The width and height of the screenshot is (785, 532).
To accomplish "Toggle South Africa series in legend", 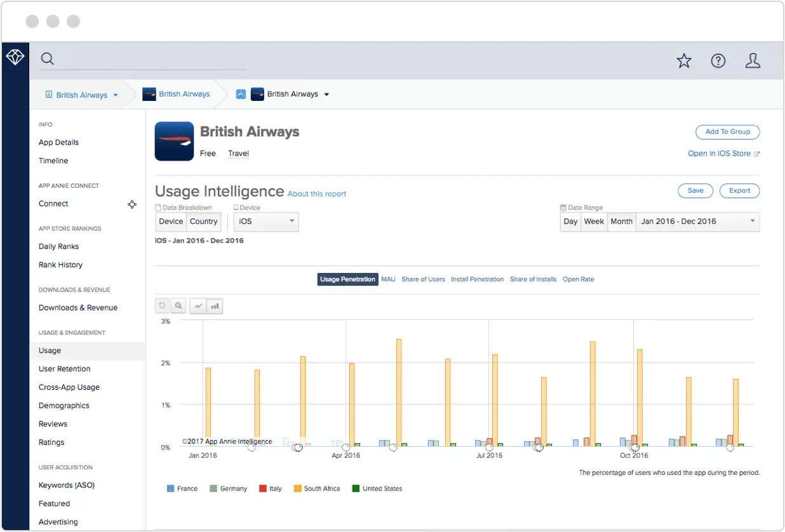I will click(x=317, y=489).
